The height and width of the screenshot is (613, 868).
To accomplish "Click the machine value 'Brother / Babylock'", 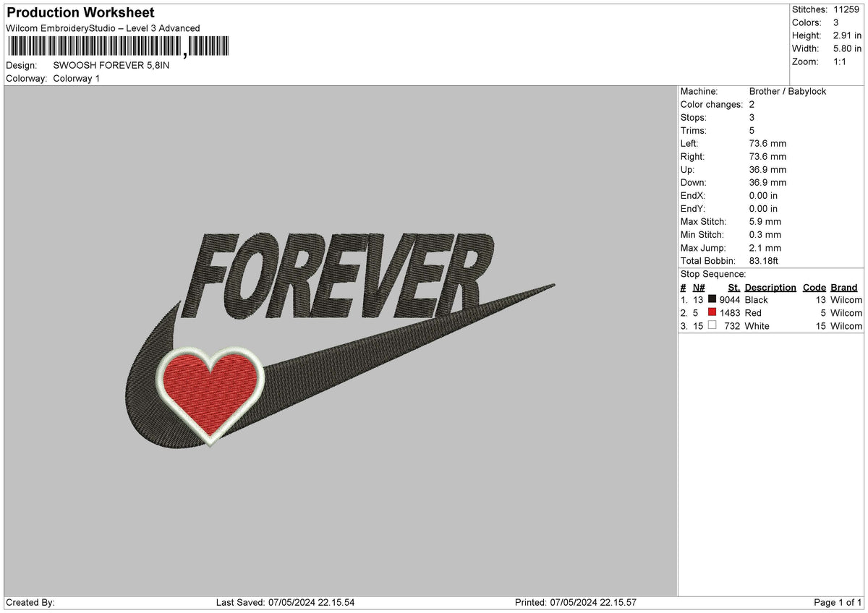I will click(x=788, y=92).
